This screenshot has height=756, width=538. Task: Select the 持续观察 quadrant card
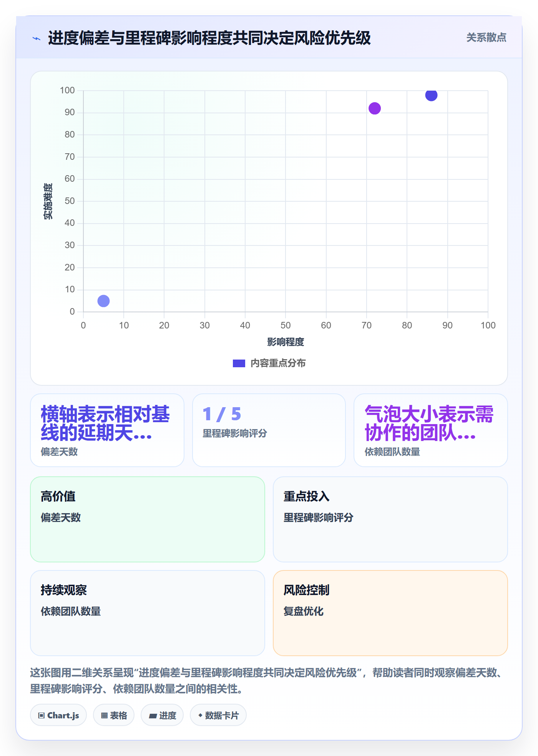click(x=148, y=613)
